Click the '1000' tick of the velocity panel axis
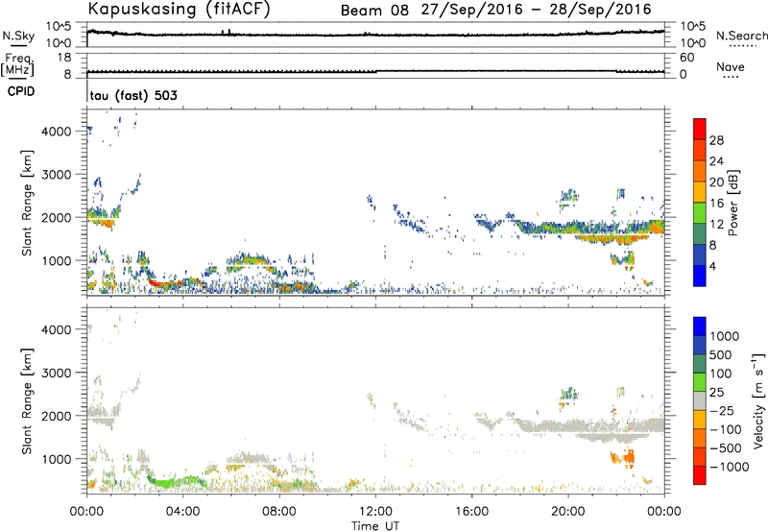Screen dimensions: 768x532 click(57, 459)
